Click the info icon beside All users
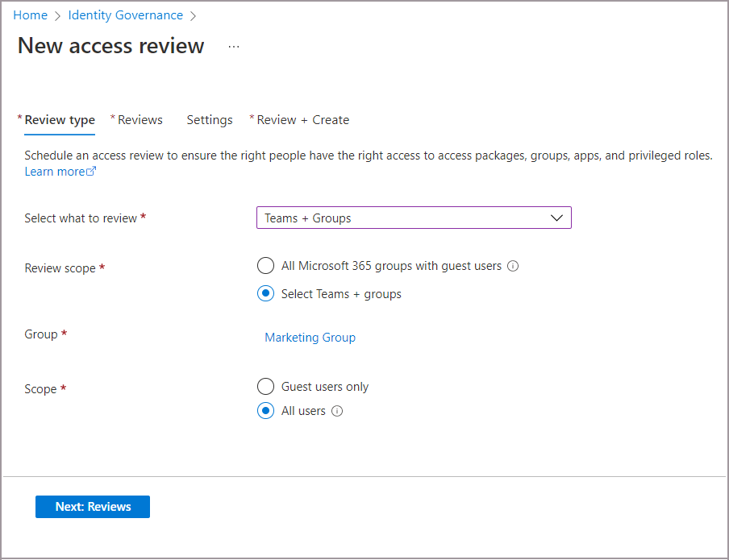 337,411
